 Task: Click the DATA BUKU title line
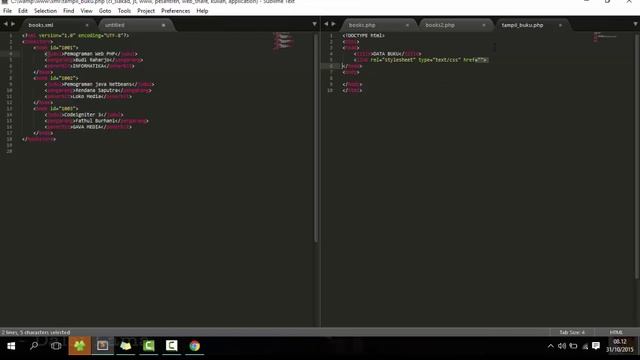387,54
